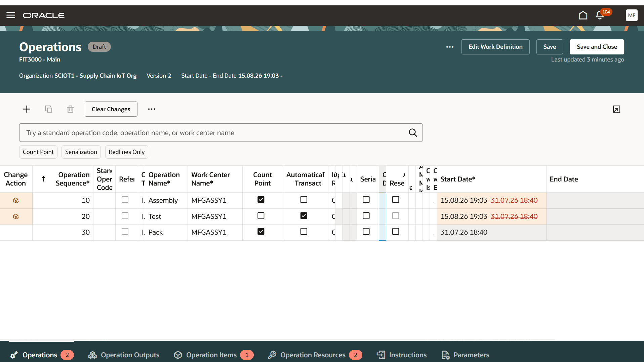Image resolution: width=644 pixels, height=362 pixels.
Task: Open the Instructions tab
Action: [402, 355]
